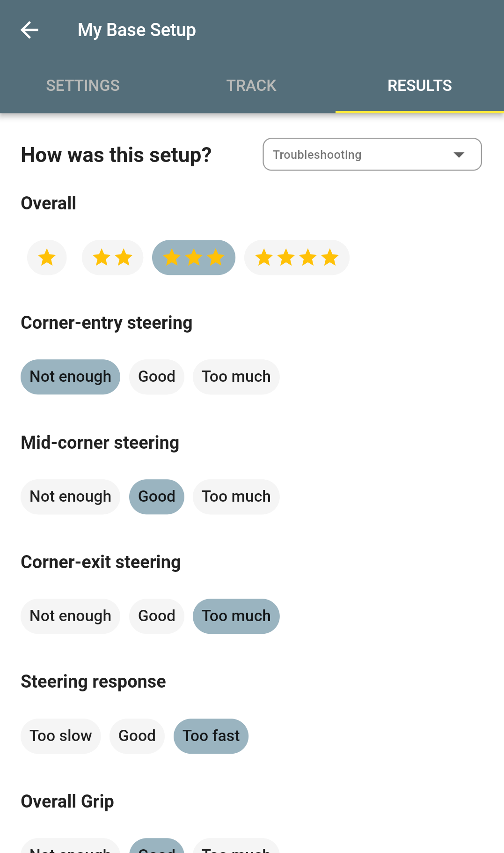Set Corner-entry steering to Not enough
504x853 pixels.
coord(70,377)
